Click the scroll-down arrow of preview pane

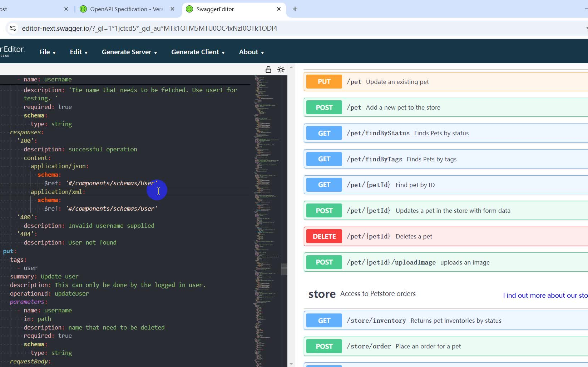pos(291,364)
